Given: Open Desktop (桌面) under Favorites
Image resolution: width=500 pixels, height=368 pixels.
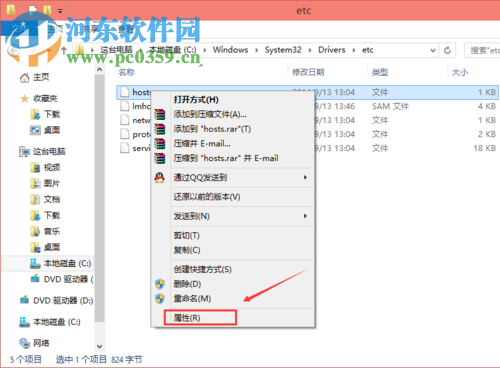Looking at the screenshot, I should pos(52,130).
